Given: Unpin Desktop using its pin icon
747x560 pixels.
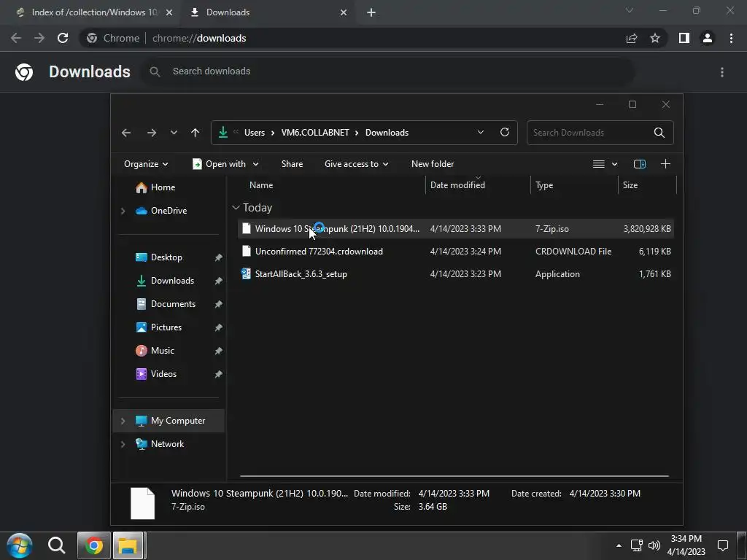Looking at the screenshot, I should [x=218, y=257].
